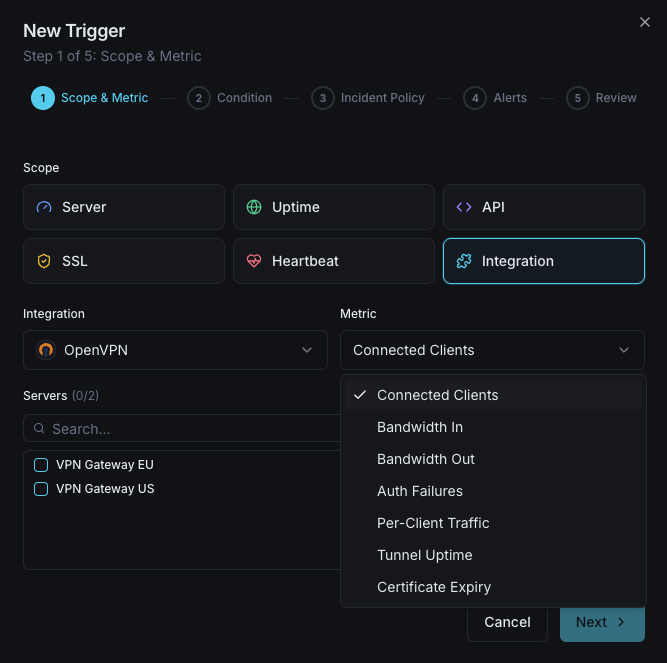
Task: Jump to step 3 Incident Policy
Action: (368, 98)
